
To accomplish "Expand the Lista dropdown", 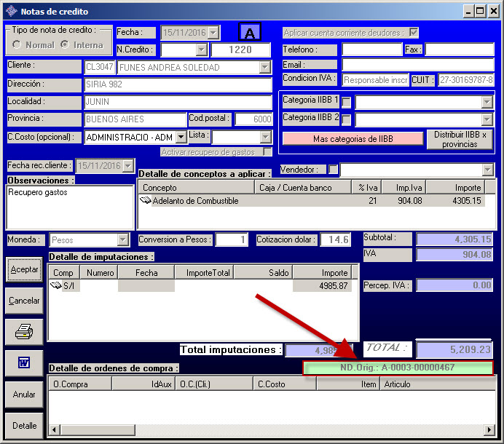I will pyautogui.click(x=265, y=137).
